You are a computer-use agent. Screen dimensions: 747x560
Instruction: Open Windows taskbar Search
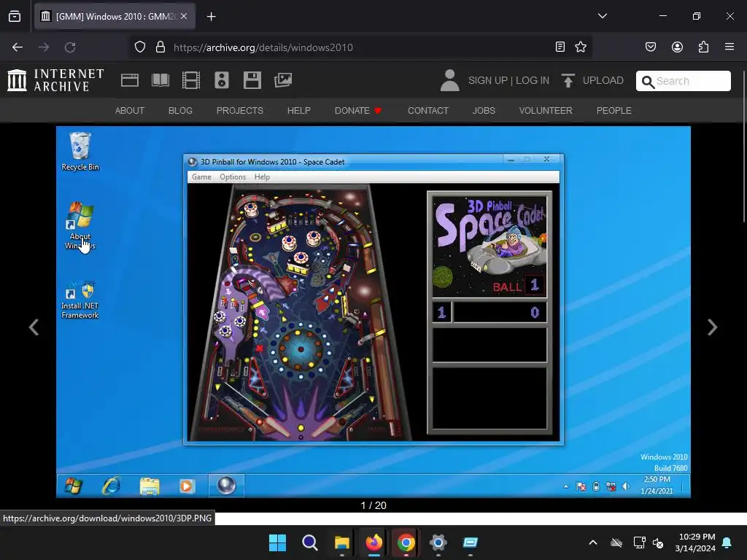(x=309, y=542)
